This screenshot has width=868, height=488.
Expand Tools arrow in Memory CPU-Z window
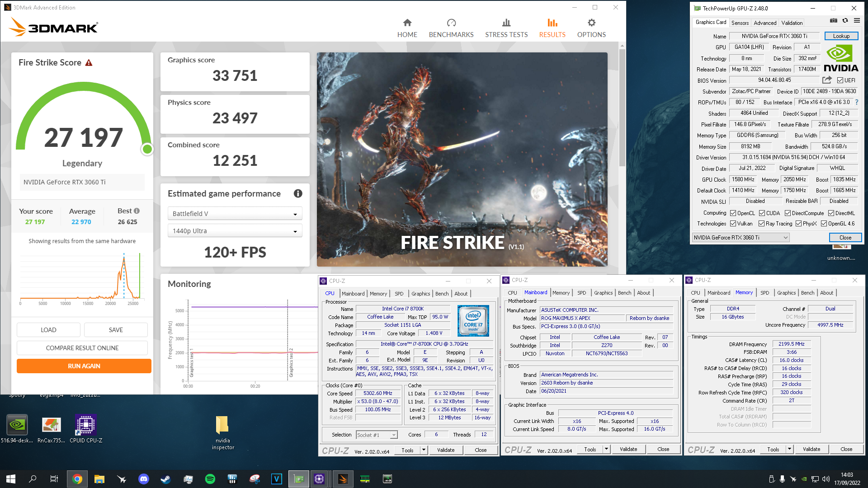click(x=789, y=449)
